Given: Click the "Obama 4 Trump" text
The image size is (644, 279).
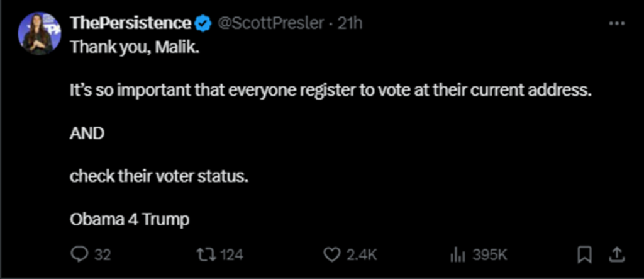Looking at the screenshot, I should (130, 220).
